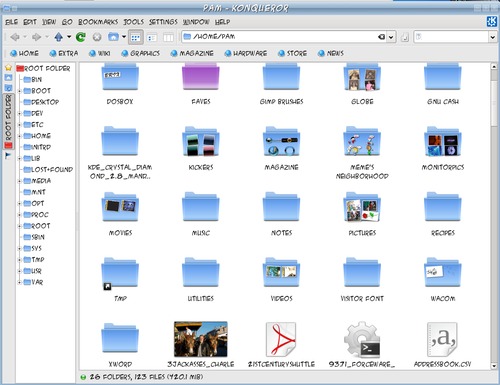The width and height of the screenshot is (500, 385).
Task: Open the Bookmarks star sidebar tab
Action: pyautogui.click(x=8, y=68)
